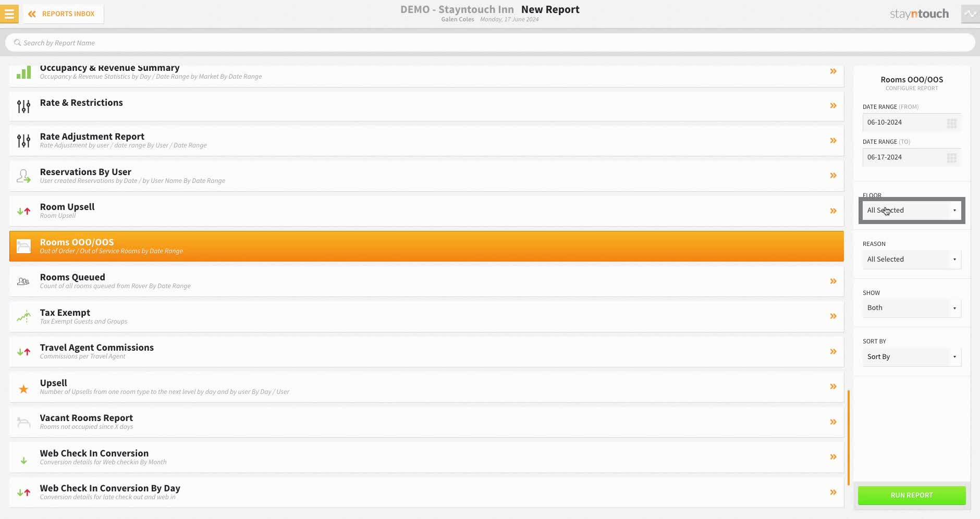Go back to Reports Inbox

coord(62,14)
